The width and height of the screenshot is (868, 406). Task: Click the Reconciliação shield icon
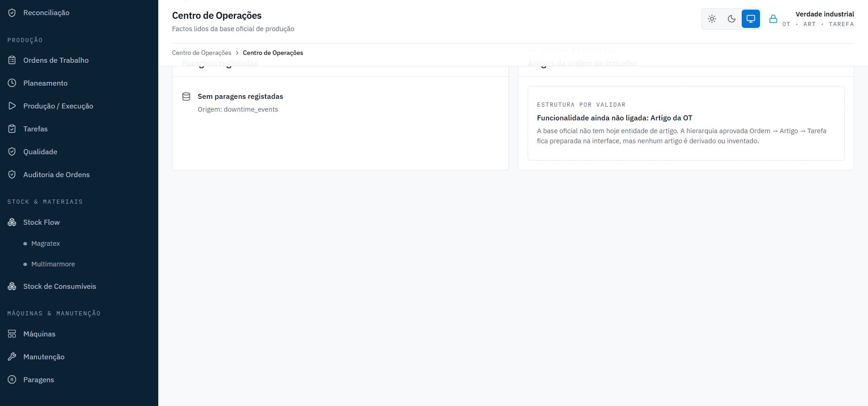(12, 13)
